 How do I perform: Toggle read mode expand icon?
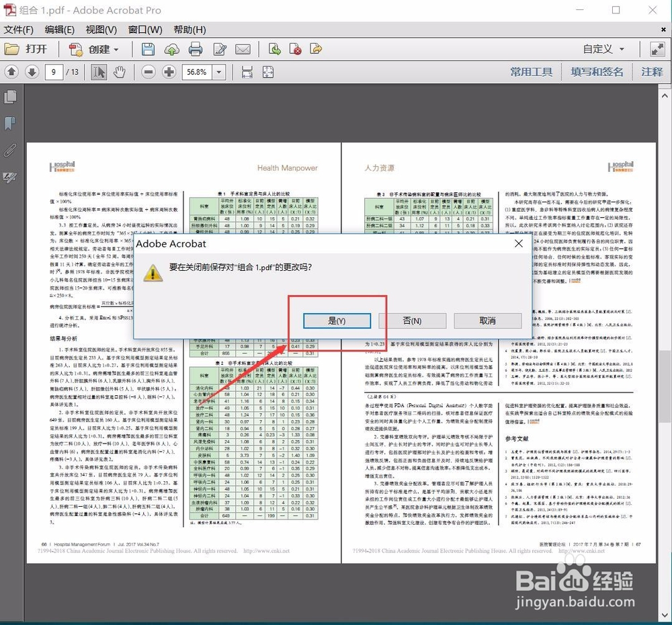click(657, 49)
